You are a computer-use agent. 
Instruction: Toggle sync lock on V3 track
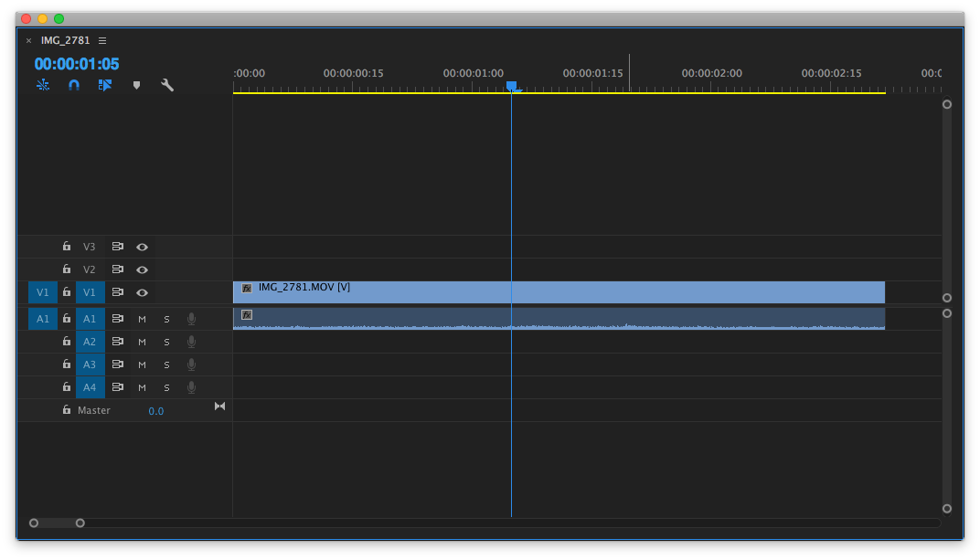[x=117, y=247]
